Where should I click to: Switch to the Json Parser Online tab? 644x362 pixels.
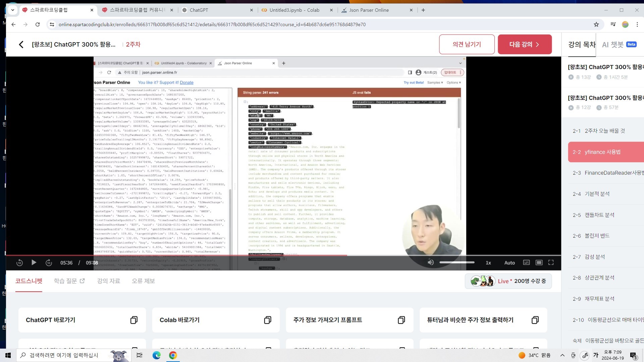pyautogui.click(x=377, y=10)
